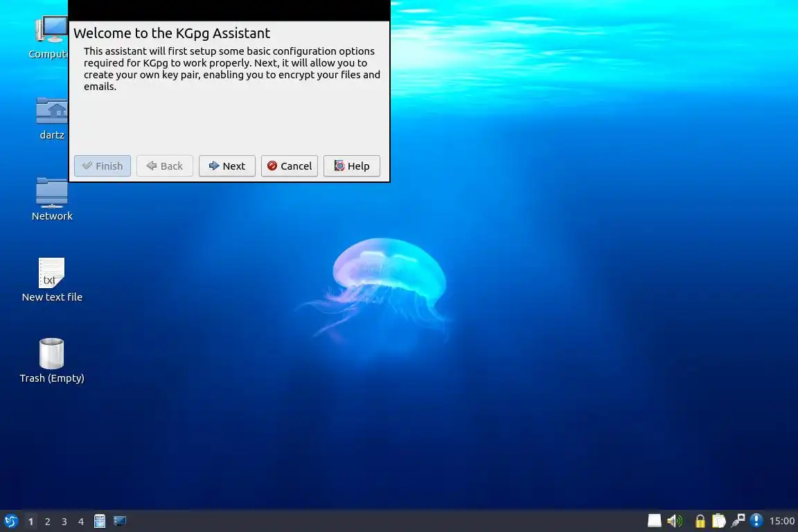Image resolution: width=798 pixels, height=532 pixels.
Task: Open Help for the KGpg Assistant
Action: 352,166
